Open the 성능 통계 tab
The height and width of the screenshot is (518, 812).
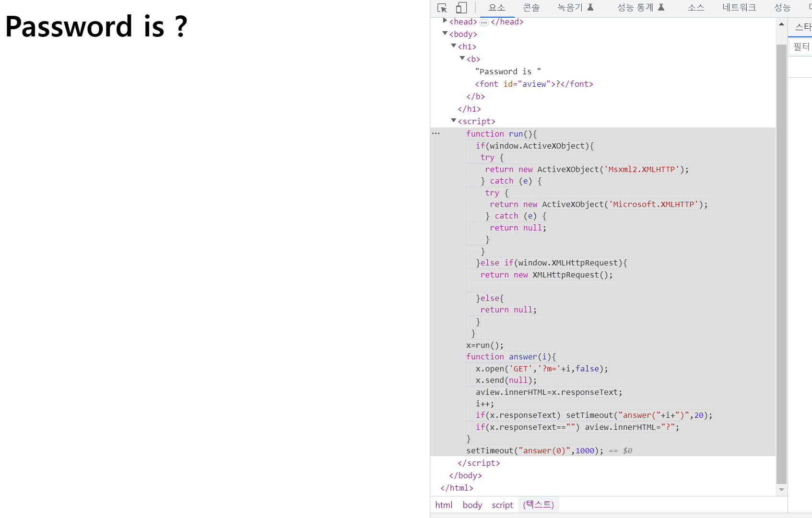coord(641,8)
